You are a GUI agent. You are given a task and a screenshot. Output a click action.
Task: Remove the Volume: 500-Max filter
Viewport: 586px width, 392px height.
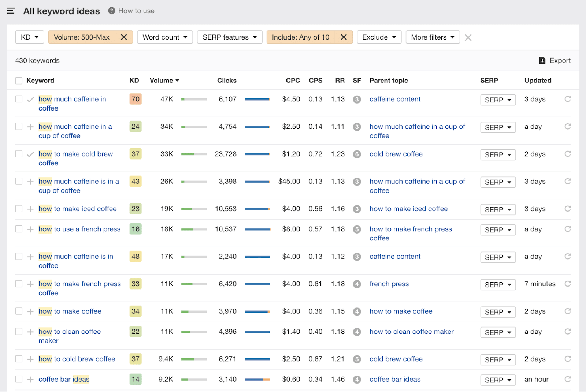pos(124,37)
